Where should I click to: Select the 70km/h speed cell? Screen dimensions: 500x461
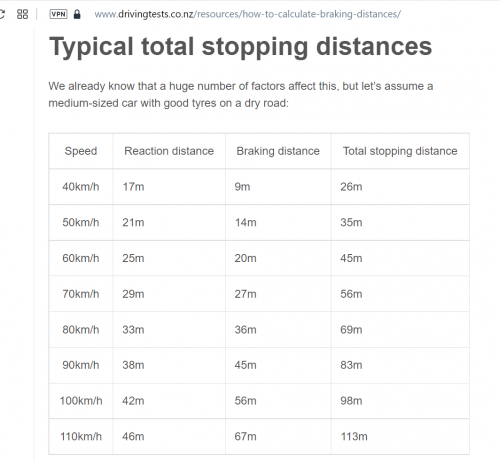[81, 294]
